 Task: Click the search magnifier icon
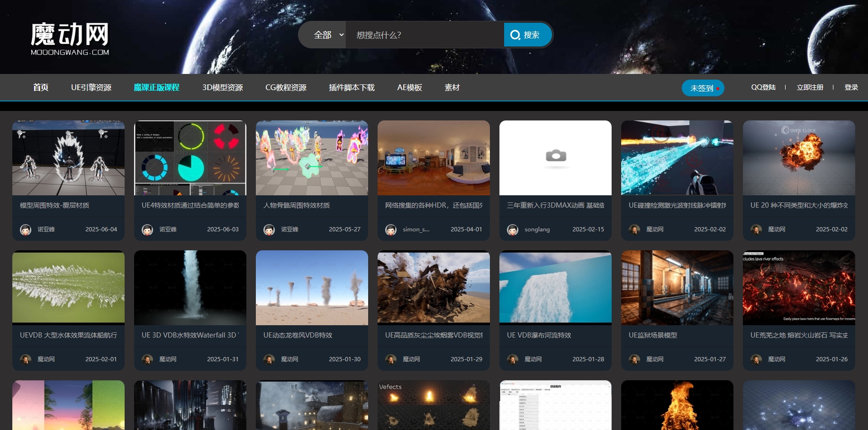coord(514,34)
